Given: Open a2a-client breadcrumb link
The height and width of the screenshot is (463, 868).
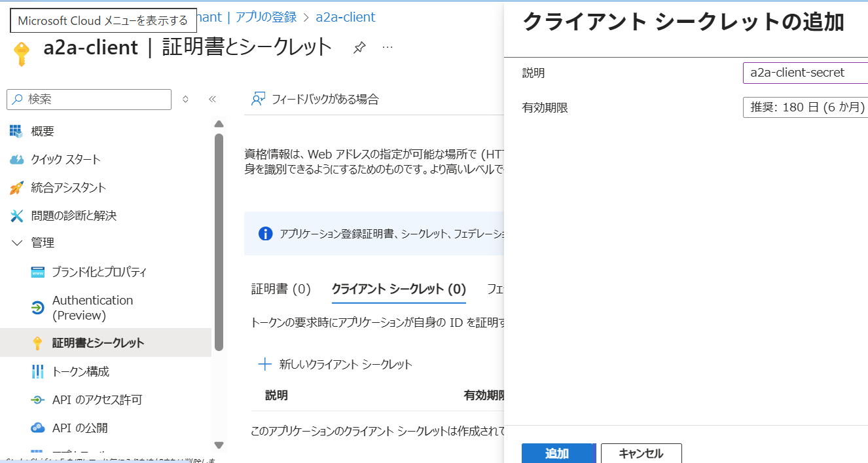Looking at the screenshot, I should click(x=346, y=17).
